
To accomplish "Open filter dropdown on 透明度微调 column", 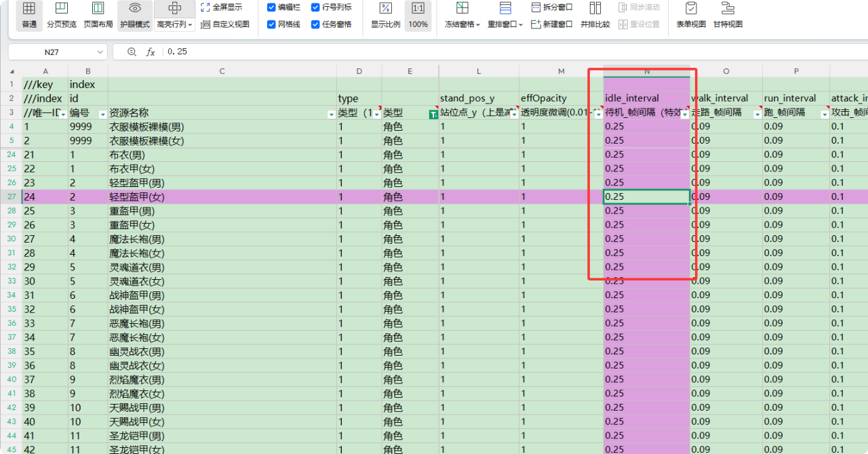I will (598, 115).
